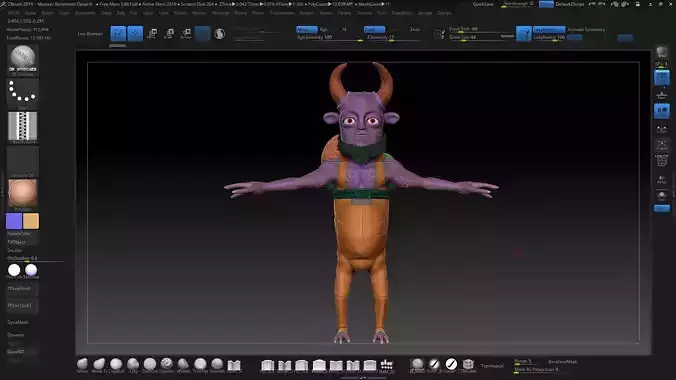
Task: Click the QuickSave button
Action: click(x=483, y=4)
